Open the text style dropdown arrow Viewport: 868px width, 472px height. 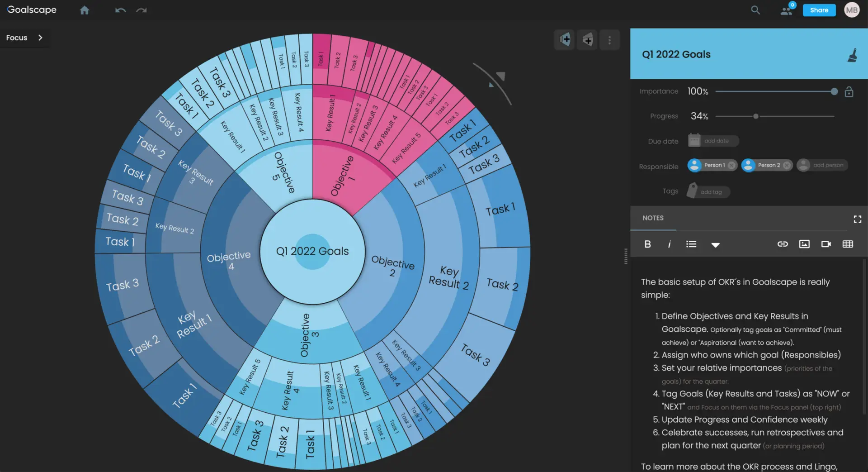715,245
